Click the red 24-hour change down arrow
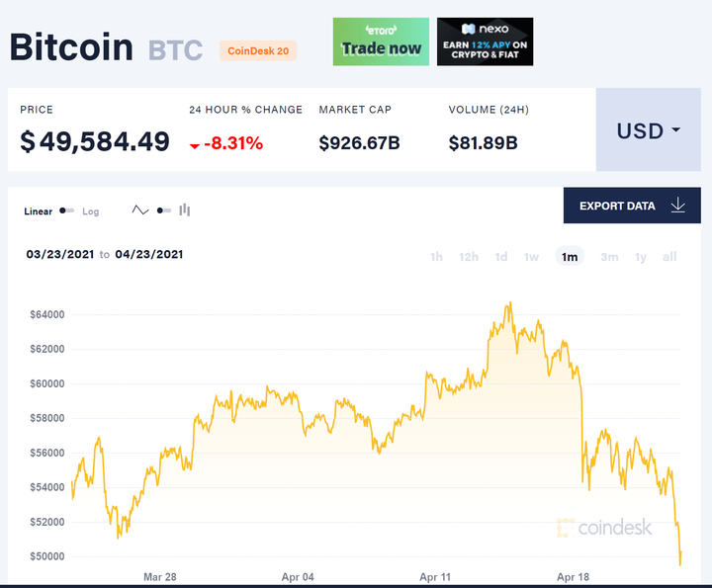 [x=195, y=145]
